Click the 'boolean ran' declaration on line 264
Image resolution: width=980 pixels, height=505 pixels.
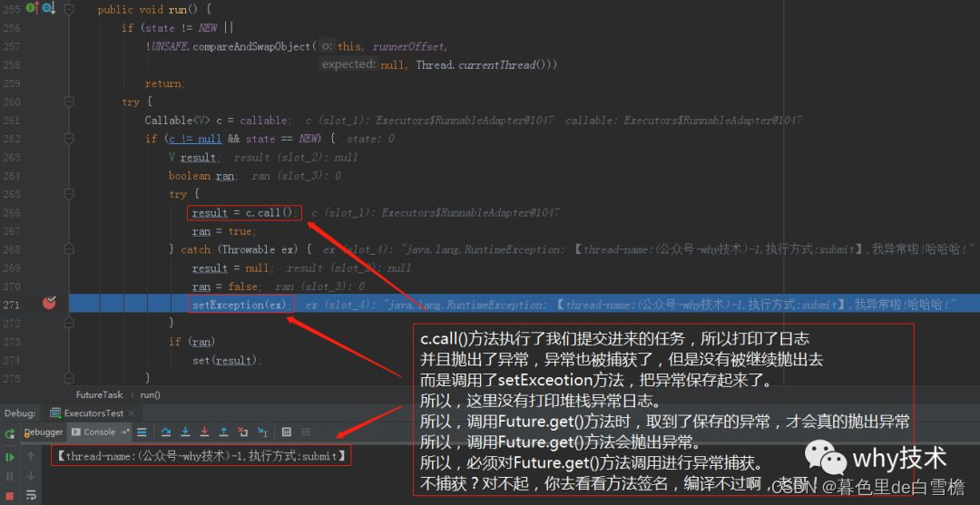pyautogui.click(x=203, y=176)
